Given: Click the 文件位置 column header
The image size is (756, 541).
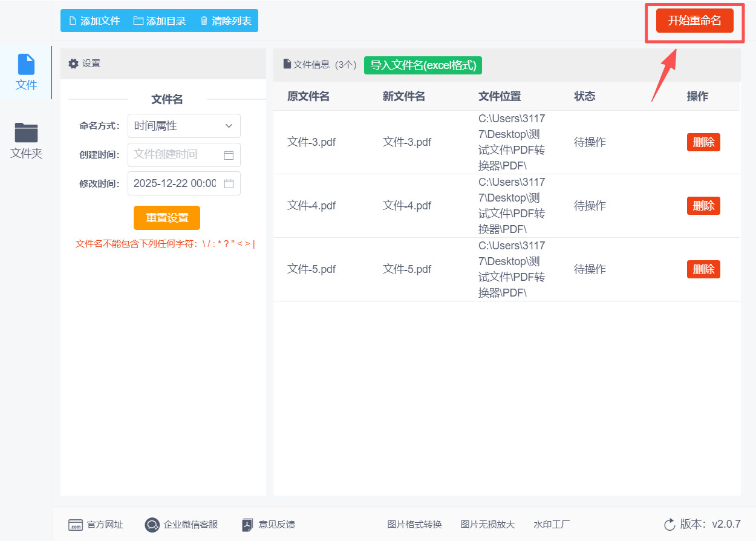Looking at the screenshot, I should click(500, 96).
